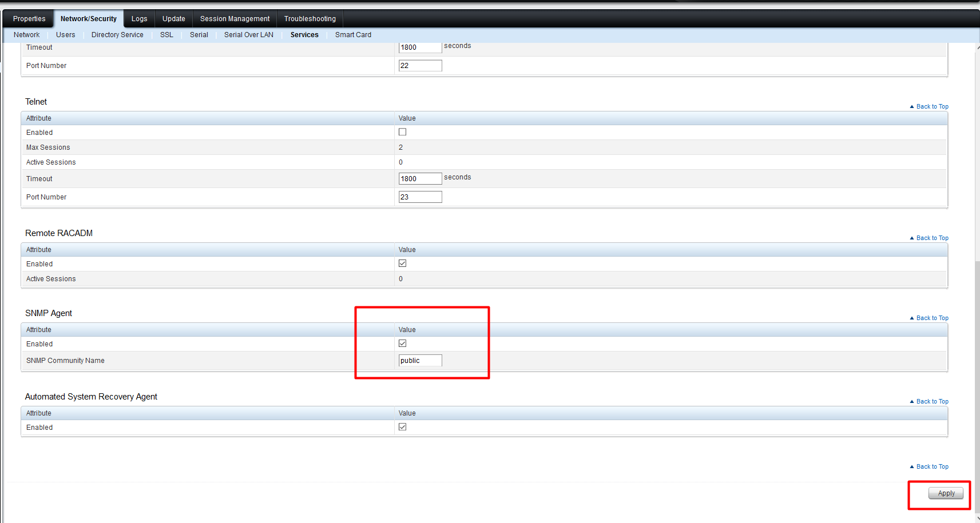Open the Smart Card sub-tab
This screenshot has height=523, width=980.
pos(353,35)
